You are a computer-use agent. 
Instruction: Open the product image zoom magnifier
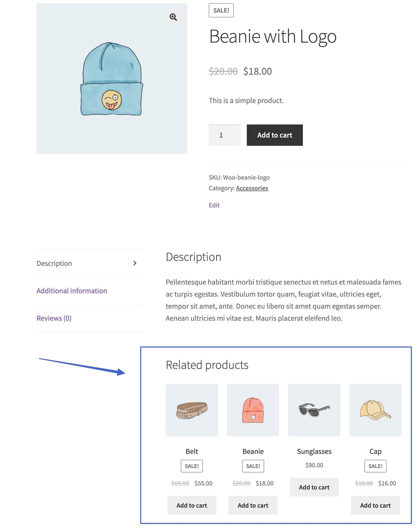click(174, 17)
